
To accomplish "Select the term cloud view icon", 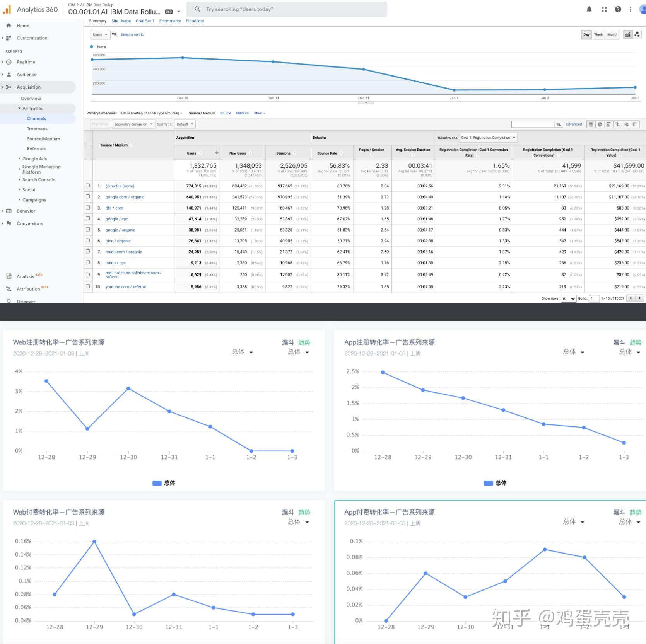I will pyautogui.click(x=626, y=124).
